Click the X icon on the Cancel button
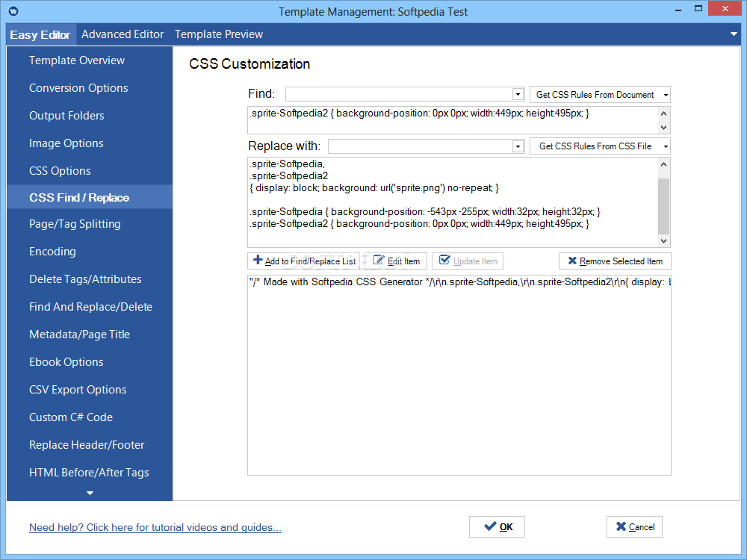Image resolution: width=747 pixels, height=560 pixels. (x=621, y=526)
